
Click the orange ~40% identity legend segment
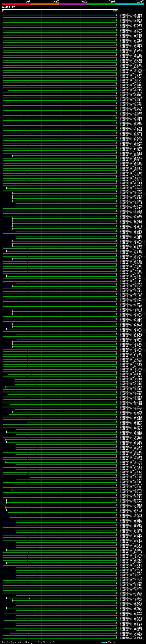tap(45, 4)
